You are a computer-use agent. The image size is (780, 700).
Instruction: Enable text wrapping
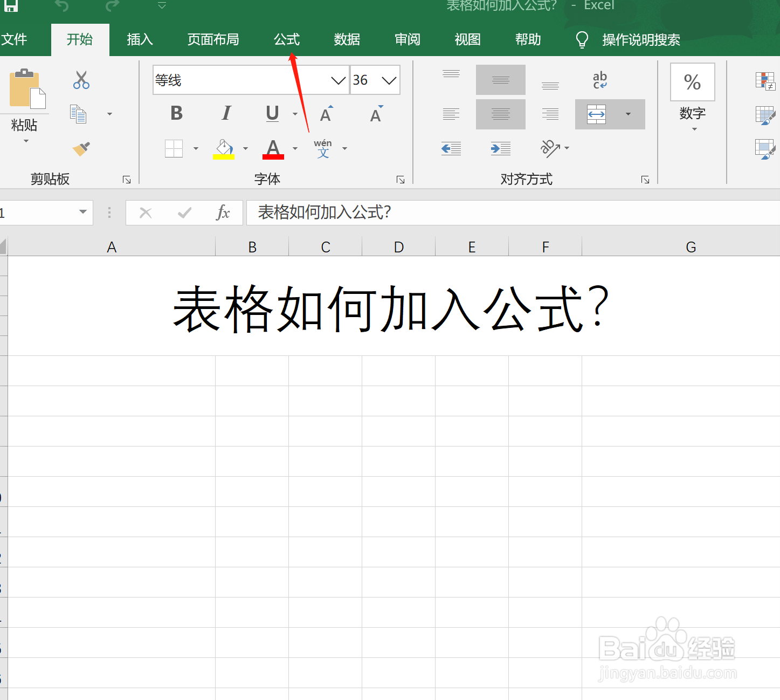tap(600, 80)
